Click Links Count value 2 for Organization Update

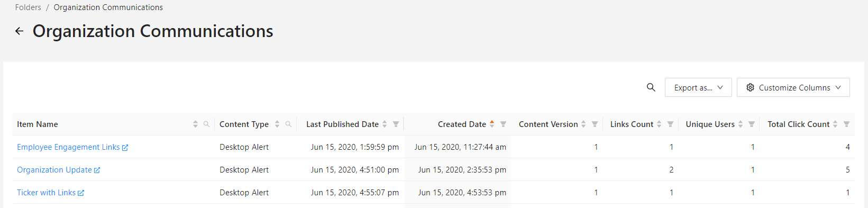click(671, 170)
